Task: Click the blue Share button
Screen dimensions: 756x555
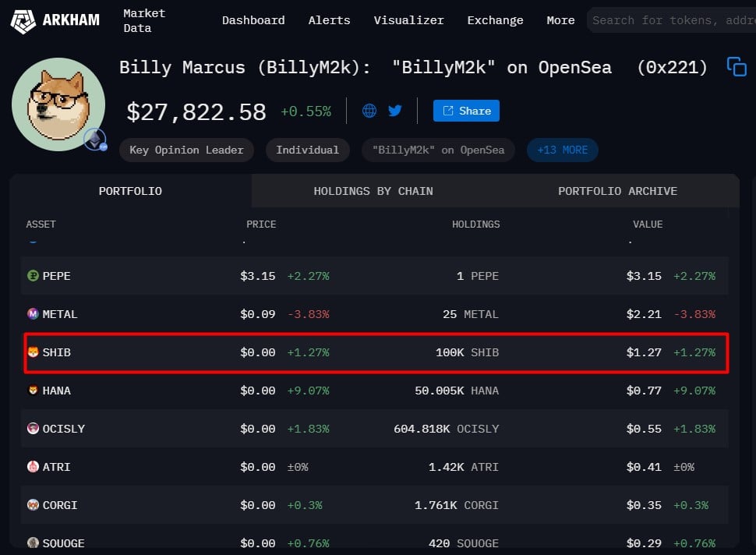Action: point(466,111)
